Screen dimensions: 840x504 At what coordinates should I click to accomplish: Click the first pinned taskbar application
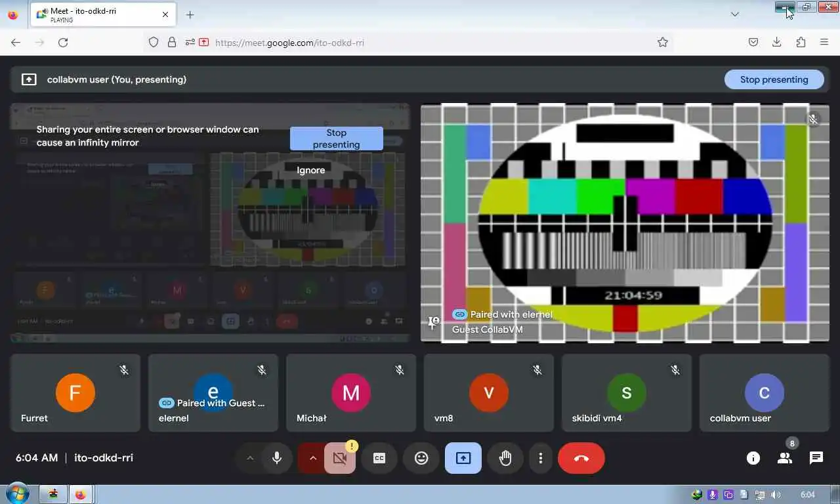(53, 495)
